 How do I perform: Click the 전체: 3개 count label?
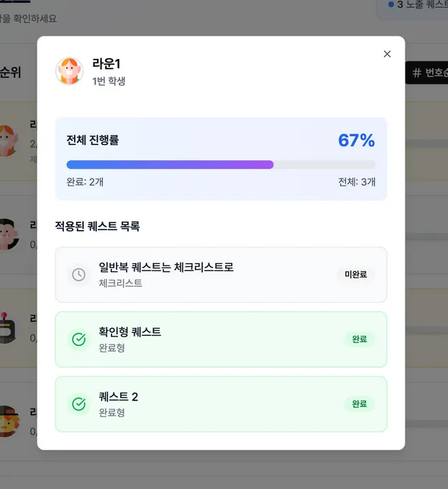tap(357, 182)
